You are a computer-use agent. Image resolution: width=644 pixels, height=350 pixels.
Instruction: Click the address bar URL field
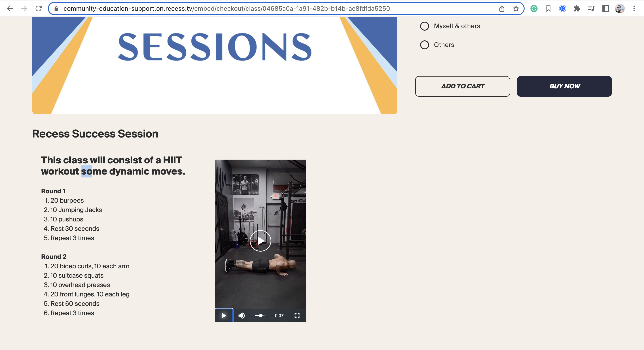[x=250, y=9]
